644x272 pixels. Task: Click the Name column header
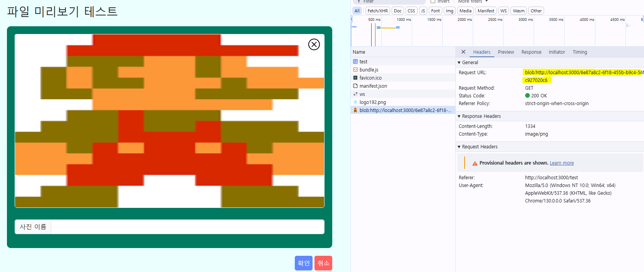[403, 52]
